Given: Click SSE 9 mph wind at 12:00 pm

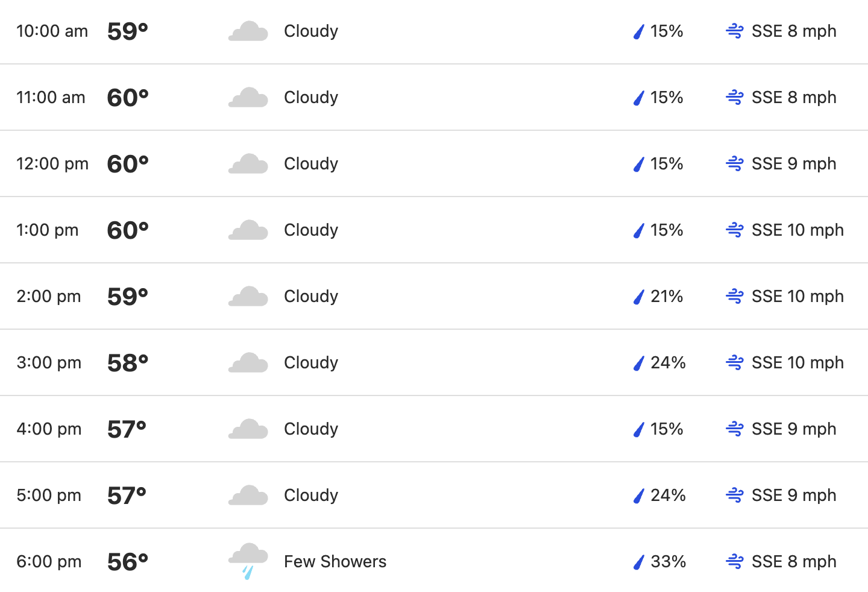Looking at the screenshot, I should pos(794,163).
